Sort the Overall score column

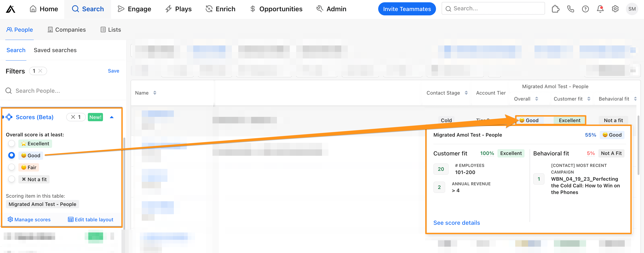pyautogui.click(x=537, y=98)
